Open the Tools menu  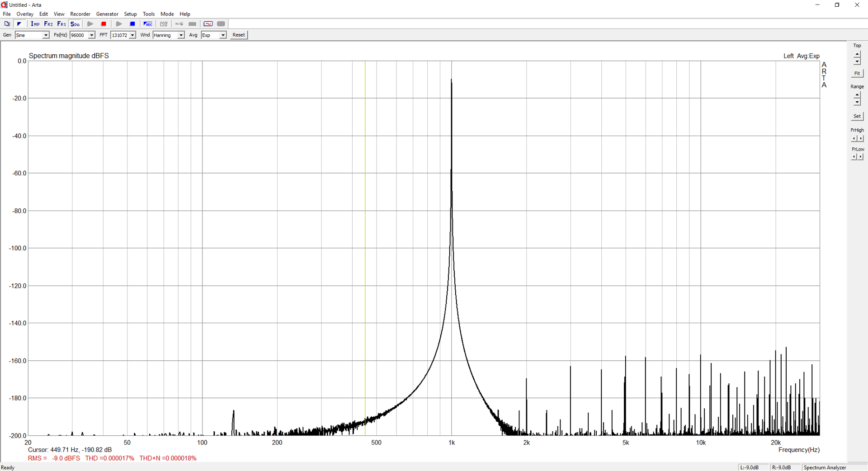click(149, 14)
